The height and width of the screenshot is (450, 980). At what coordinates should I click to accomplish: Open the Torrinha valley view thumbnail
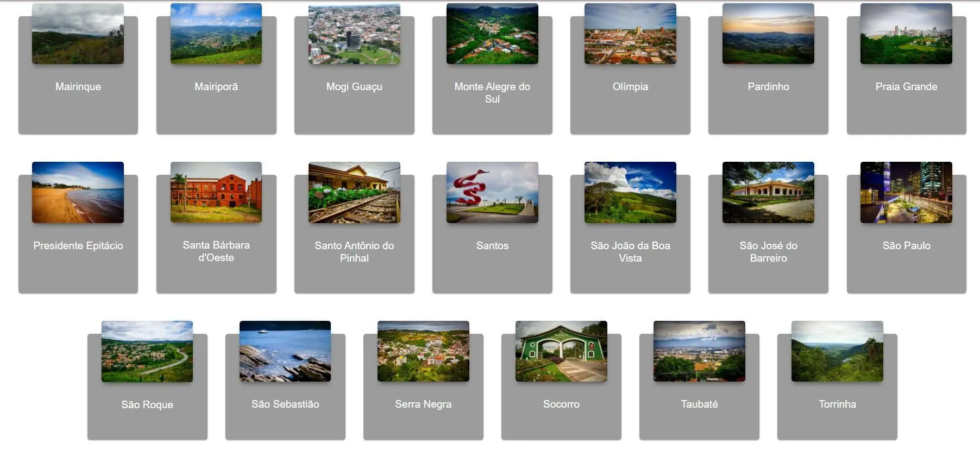click(x=837, y=351)
